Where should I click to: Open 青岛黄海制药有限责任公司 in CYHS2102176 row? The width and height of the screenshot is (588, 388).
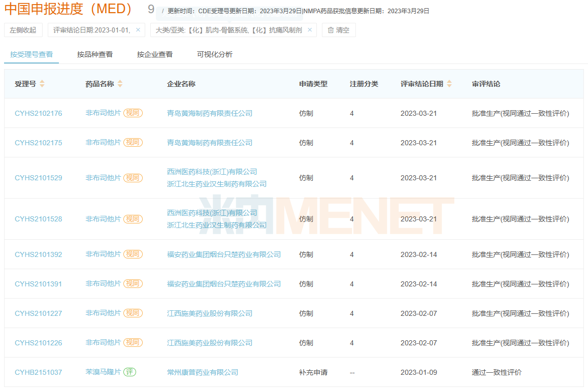(x=210, y=113)
